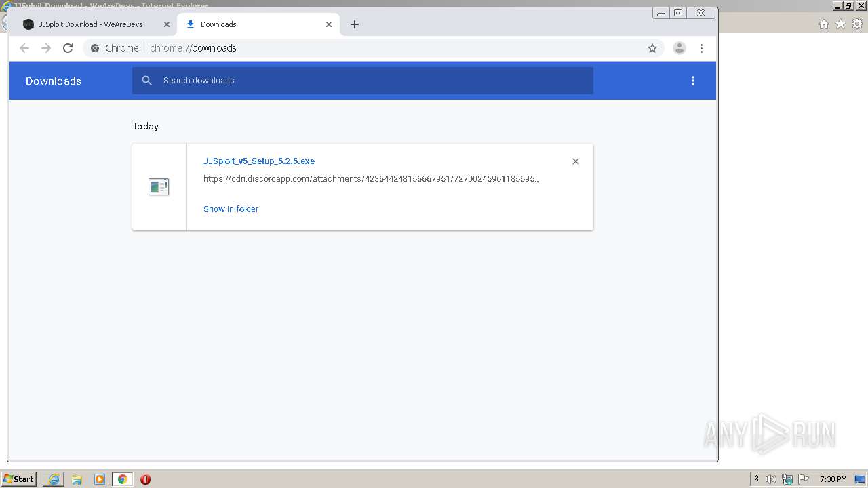This screenshot has width=868, height=488.
Task: Click the Today date label
Action: point(145,126)
